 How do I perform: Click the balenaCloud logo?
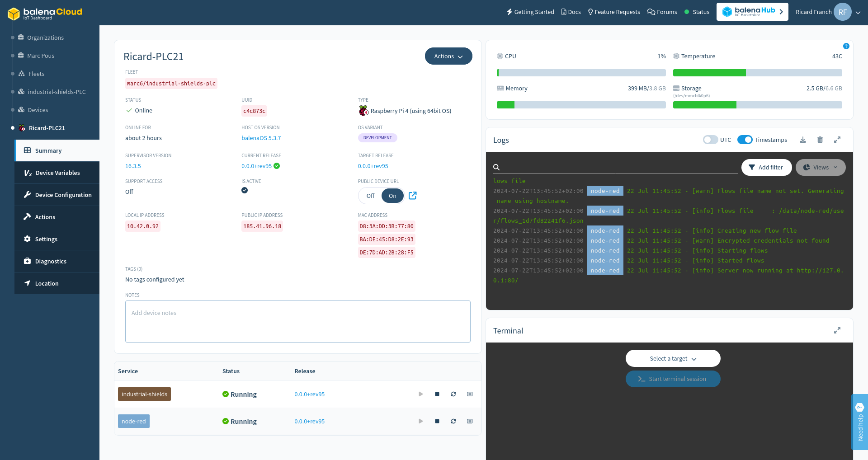45,14
